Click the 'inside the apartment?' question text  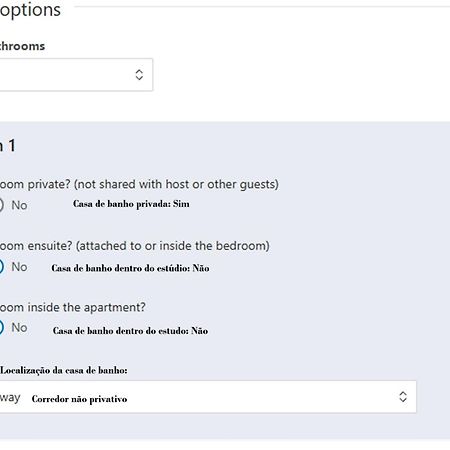[73, 307]
